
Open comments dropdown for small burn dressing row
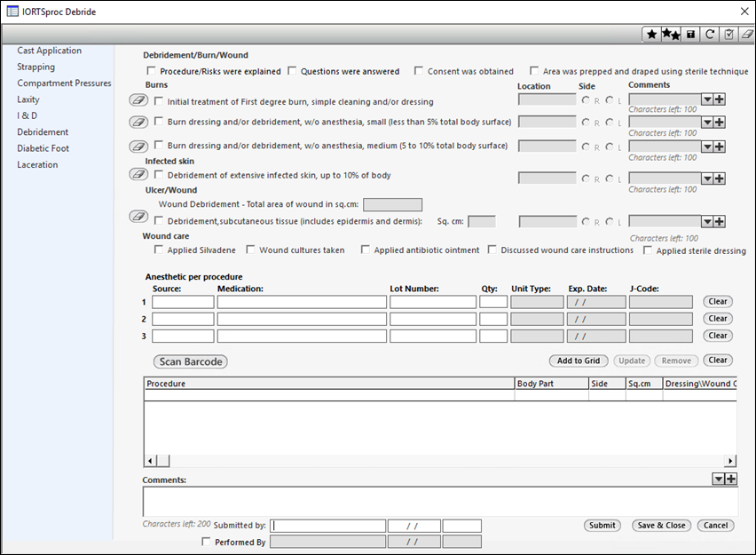pyautogui.click(x=707, y=123)
